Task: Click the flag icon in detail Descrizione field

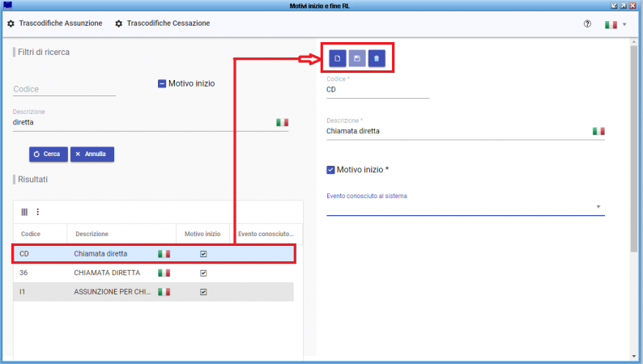Action: point(598,131)
